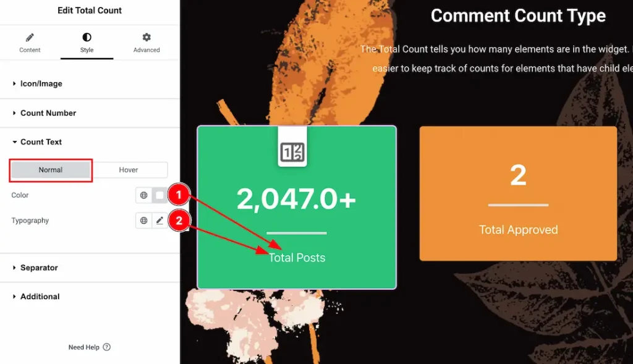Switch to the Hover state
The width and height of the screenshot is (633, 364).
[129, 170]
